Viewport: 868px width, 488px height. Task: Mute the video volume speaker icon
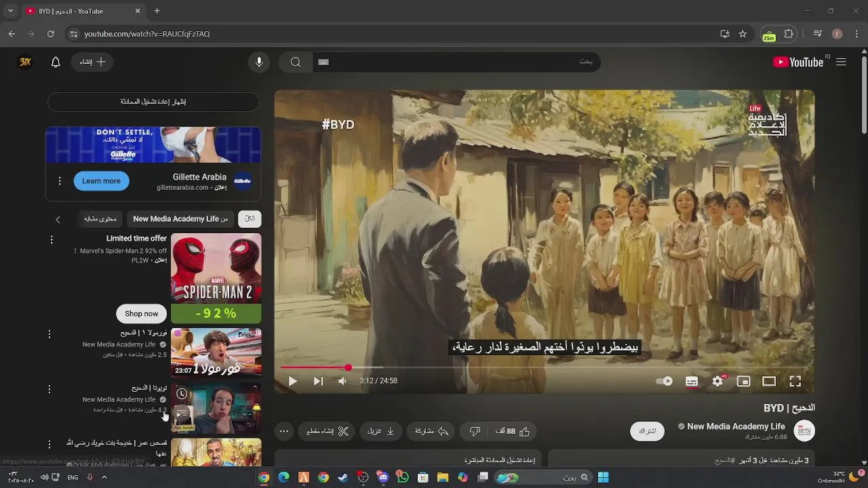342,382
